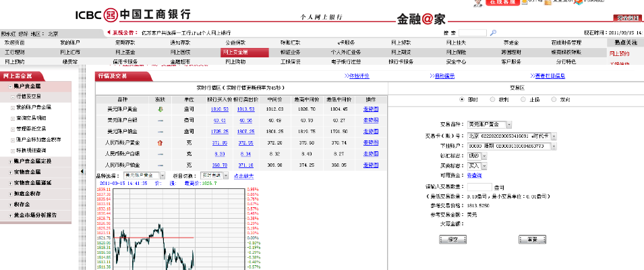
Task: Open the 网上基金 menu item
Action: 125,52
